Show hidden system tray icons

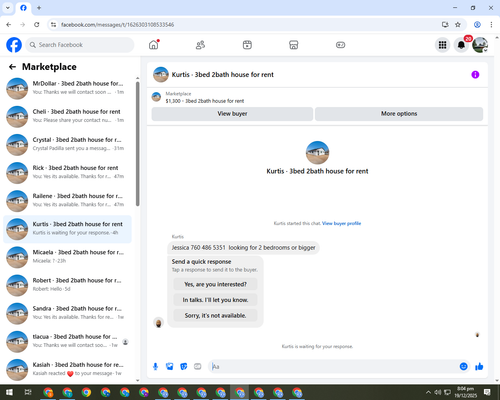click(x=428, y=392)
